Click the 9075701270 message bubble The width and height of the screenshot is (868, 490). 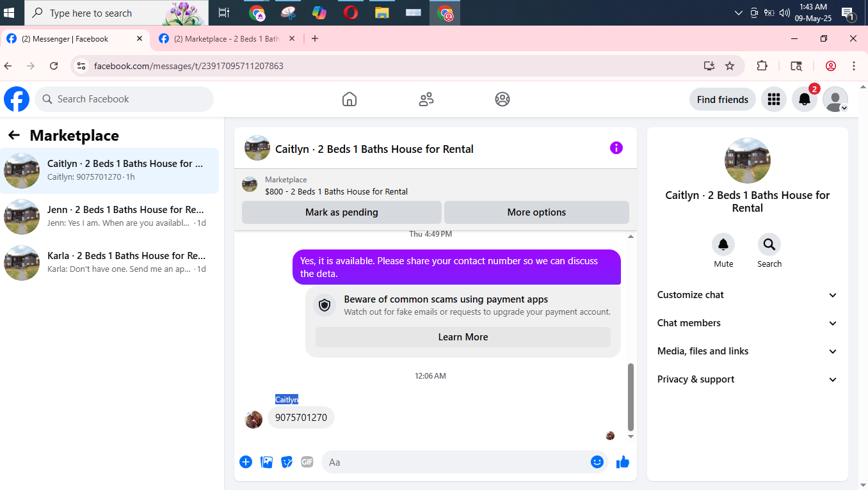click(301, 418)
